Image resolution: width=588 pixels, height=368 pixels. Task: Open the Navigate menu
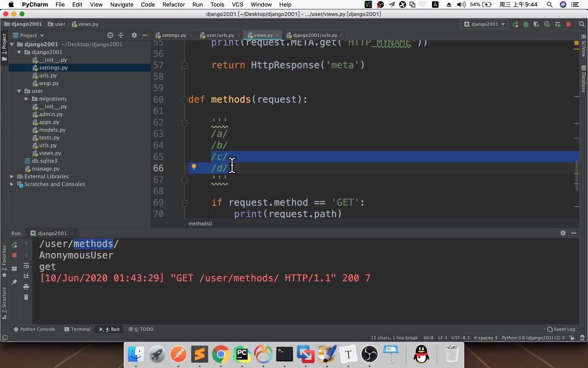122,4
